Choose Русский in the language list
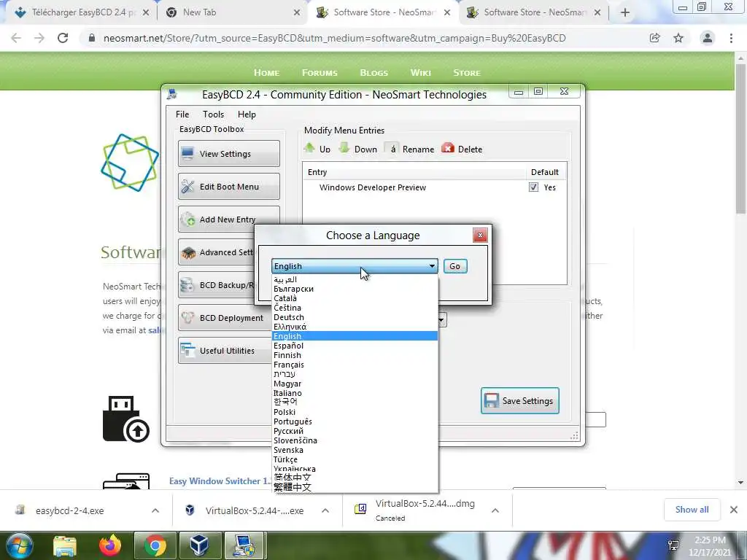Viewport: 747px width, 560px height. pos(355,432)
